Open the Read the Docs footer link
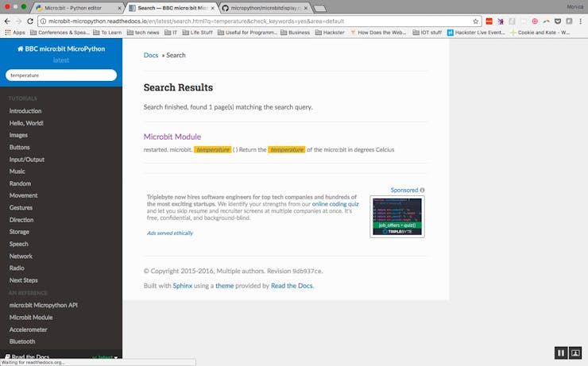 292,286
